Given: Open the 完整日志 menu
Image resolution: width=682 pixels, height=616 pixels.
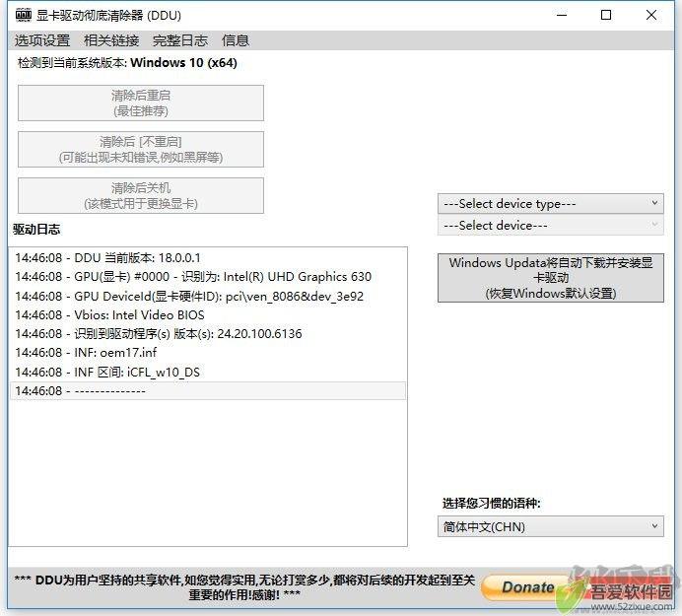Looking at the screenshot, I should pos(180,40).
